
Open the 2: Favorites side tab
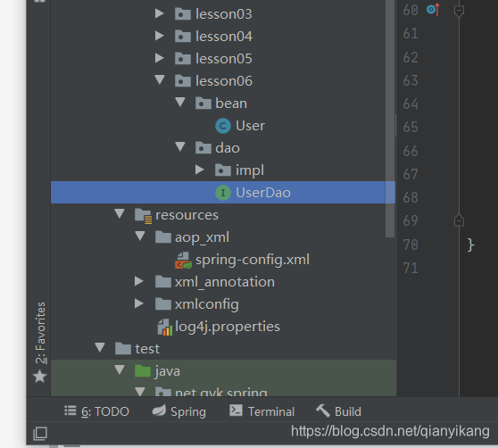tap(40, 332)
